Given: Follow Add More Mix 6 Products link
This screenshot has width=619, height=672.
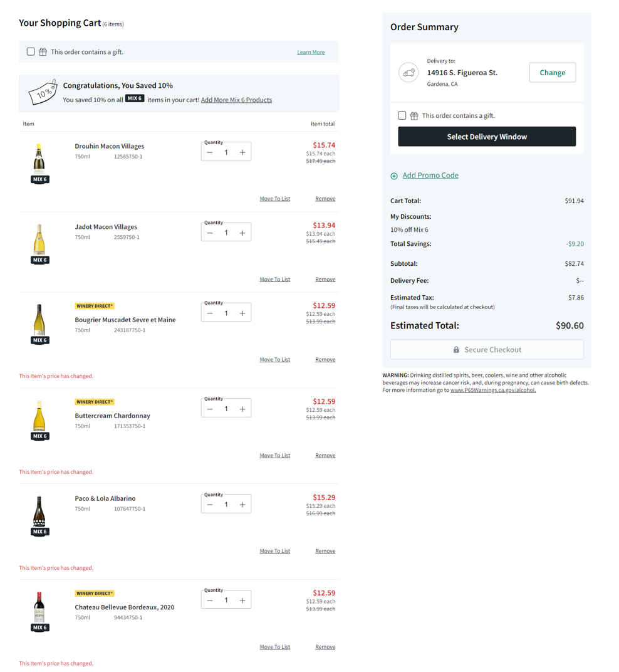Looking at the screenshot, I should pos(236,100).
